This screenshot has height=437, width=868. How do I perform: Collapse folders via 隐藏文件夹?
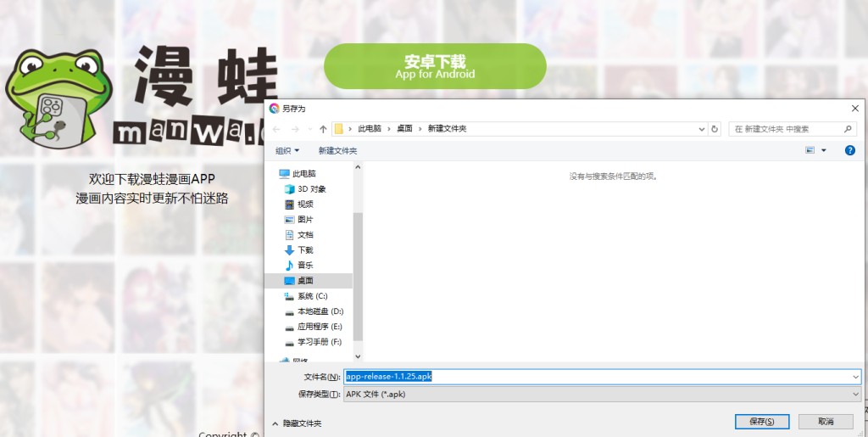click(297, 423)
